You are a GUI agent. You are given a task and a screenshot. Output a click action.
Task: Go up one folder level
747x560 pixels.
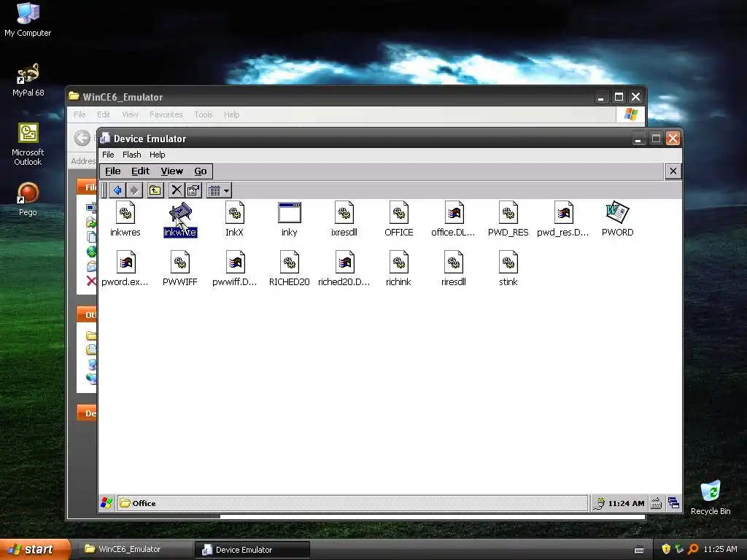pyautogui.click(x=155, y=190)
